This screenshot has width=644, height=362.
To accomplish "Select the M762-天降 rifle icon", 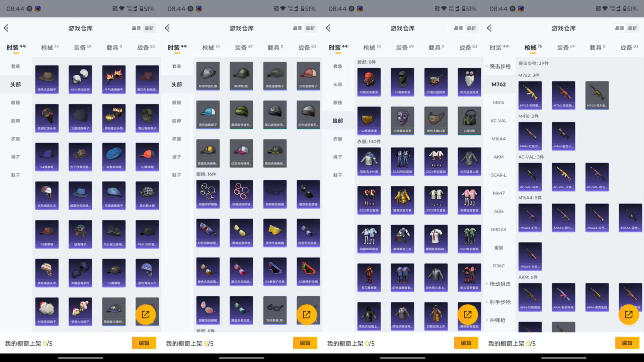I will [x=530, y=95].
